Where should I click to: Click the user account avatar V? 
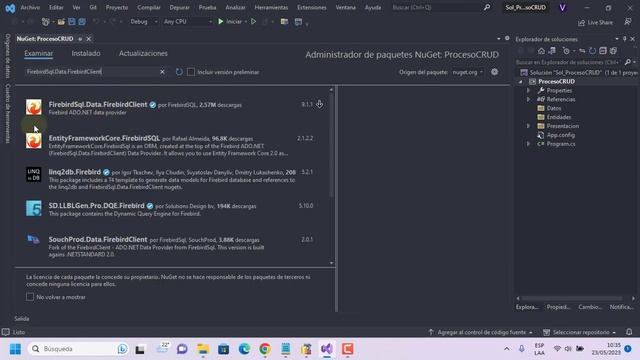point(562,7)
